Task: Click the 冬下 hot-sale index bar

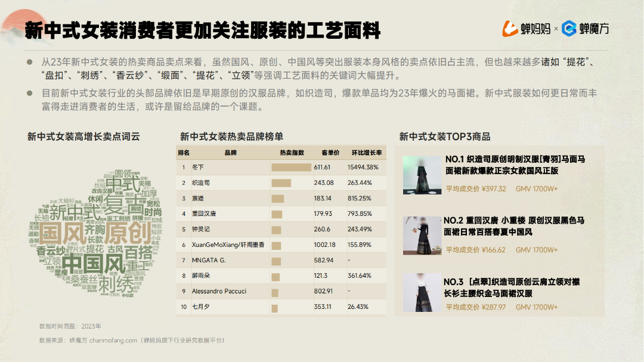Action: pos(291,167)
